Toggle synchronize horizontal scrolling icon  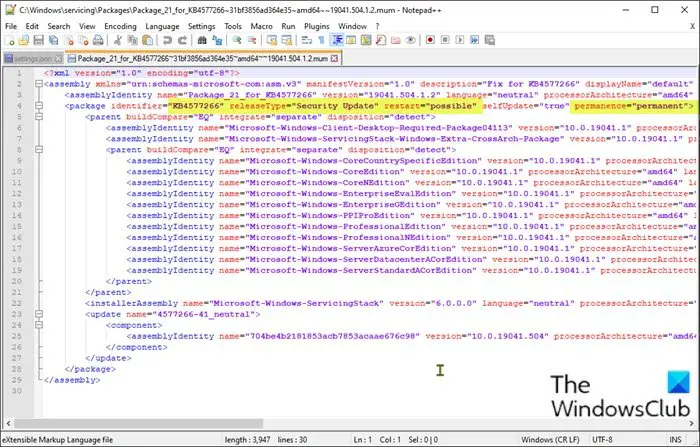(287, 40)
